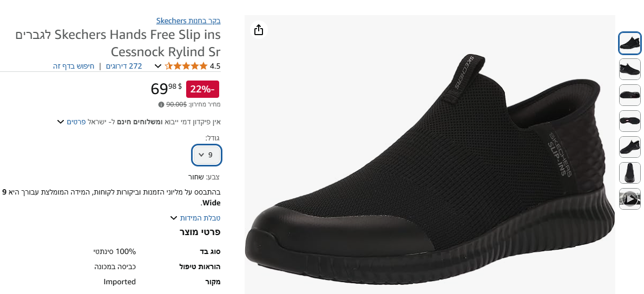Click the חיפוש בדף זה link
The image size is (644, 294).
click(x=74, y=66)
